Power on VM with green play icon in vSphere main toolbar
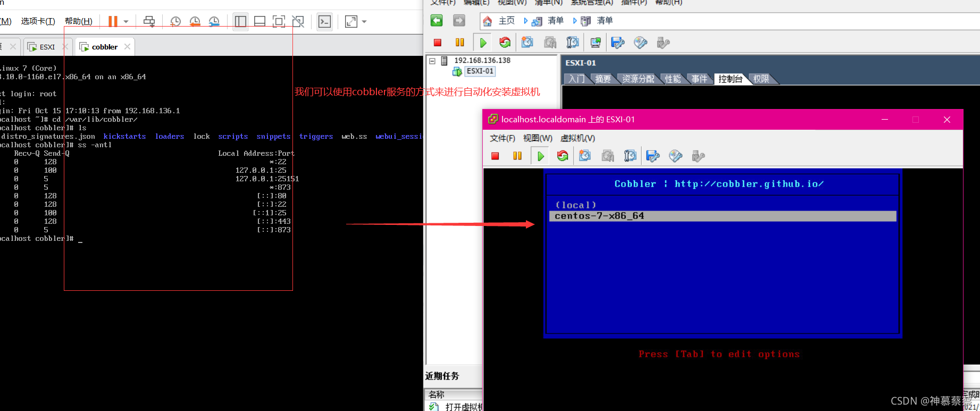 (x=483, y=43)
